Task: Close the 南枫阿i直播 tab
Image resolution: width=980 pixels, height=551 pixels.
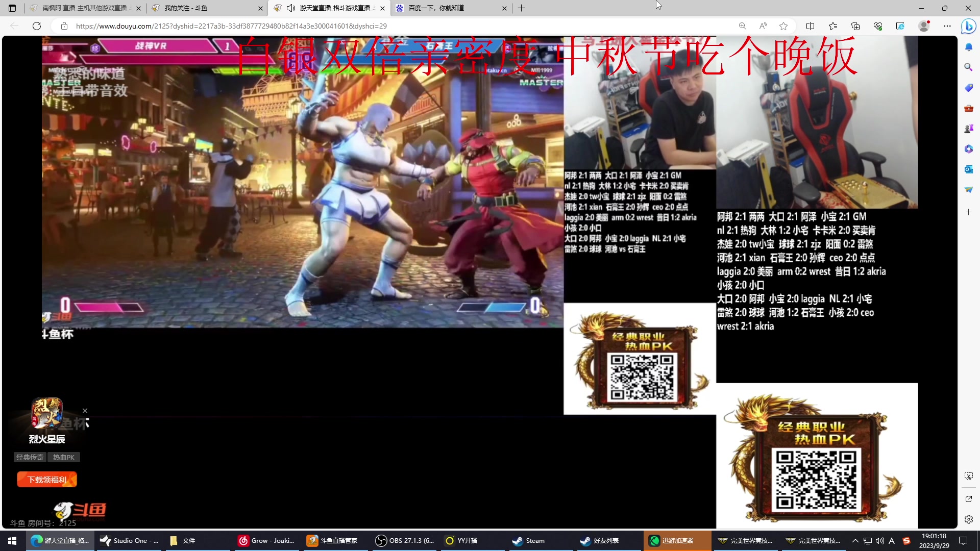Action: [x=138, y=8]
